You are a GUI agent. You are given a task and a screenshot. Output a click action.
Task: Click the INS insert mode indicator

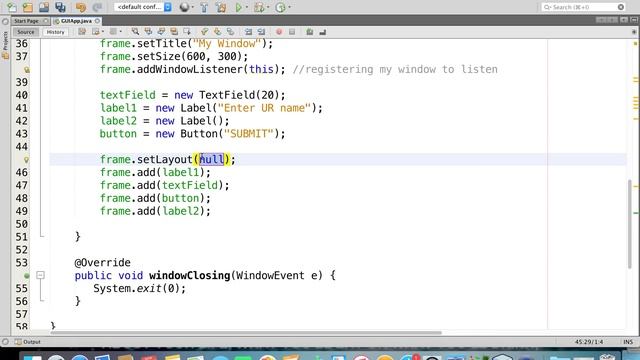tap(628, 342)
